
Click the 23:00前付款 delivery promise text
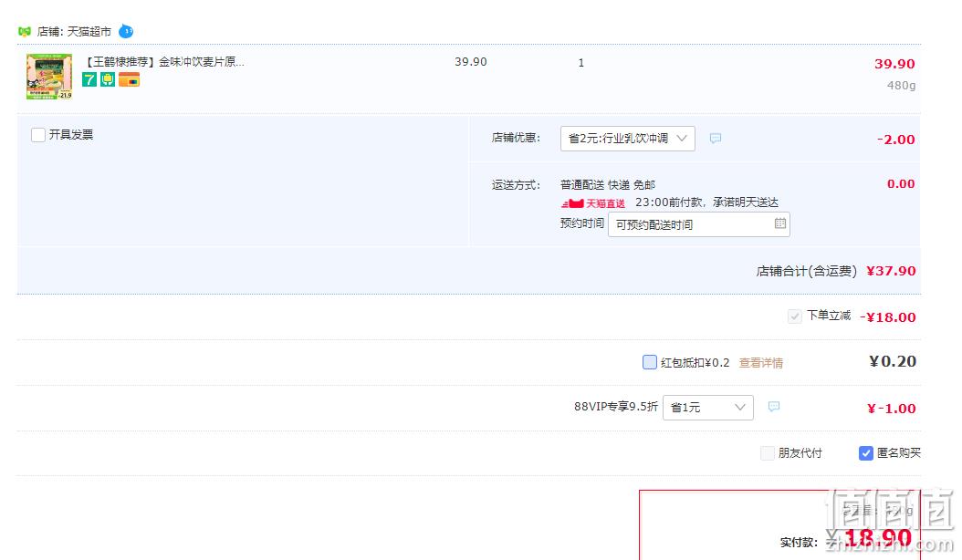click(706, 202)
